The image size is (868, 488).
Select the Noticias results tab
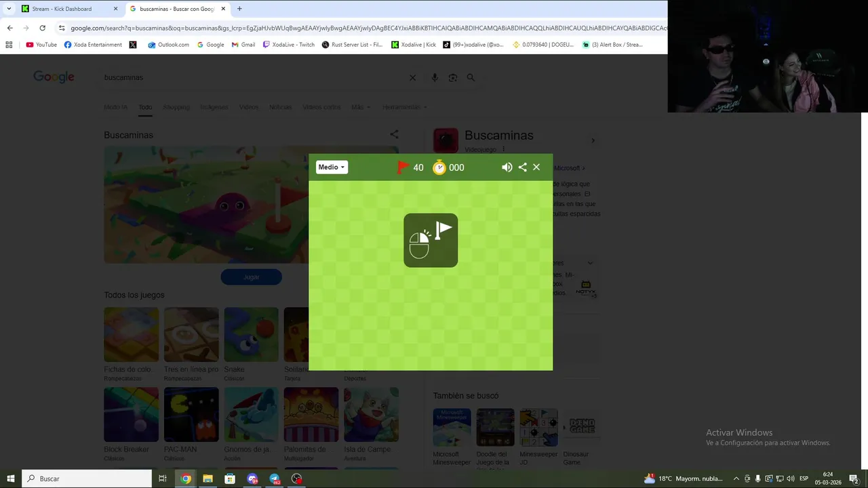(280, 107)
